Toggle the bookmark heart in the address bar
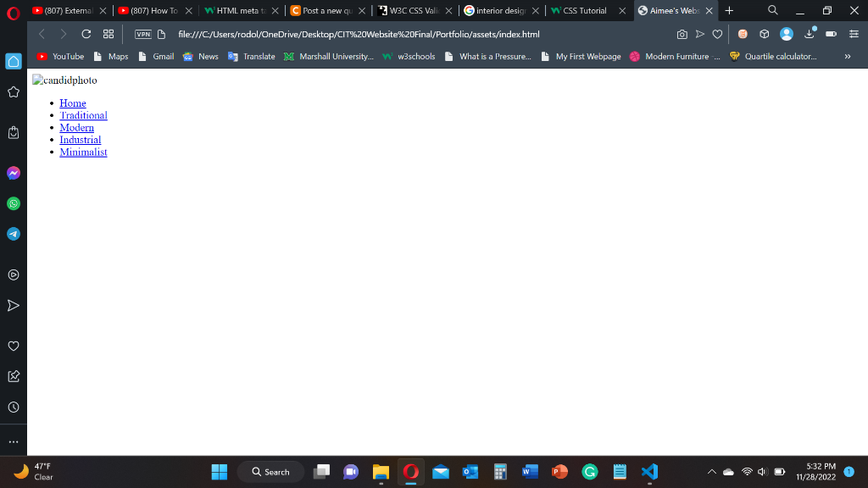868x488 pixels. (x=717, y=34)
